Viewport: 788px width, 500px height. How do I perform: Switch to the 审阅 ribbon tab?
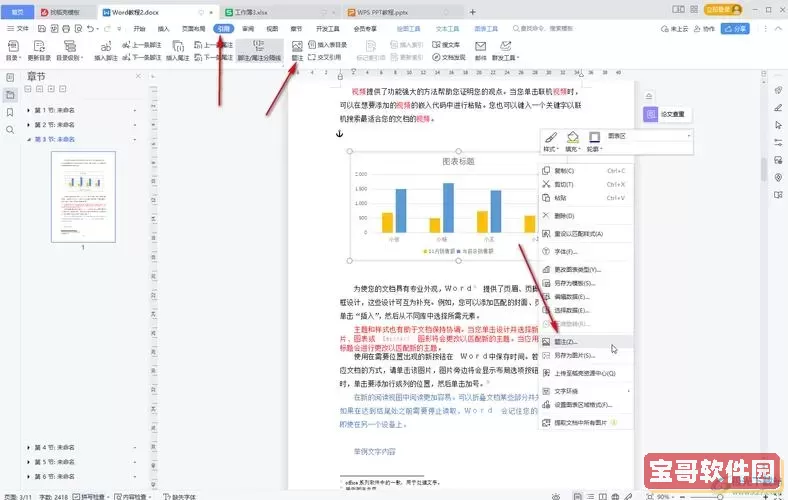[248, 29]
